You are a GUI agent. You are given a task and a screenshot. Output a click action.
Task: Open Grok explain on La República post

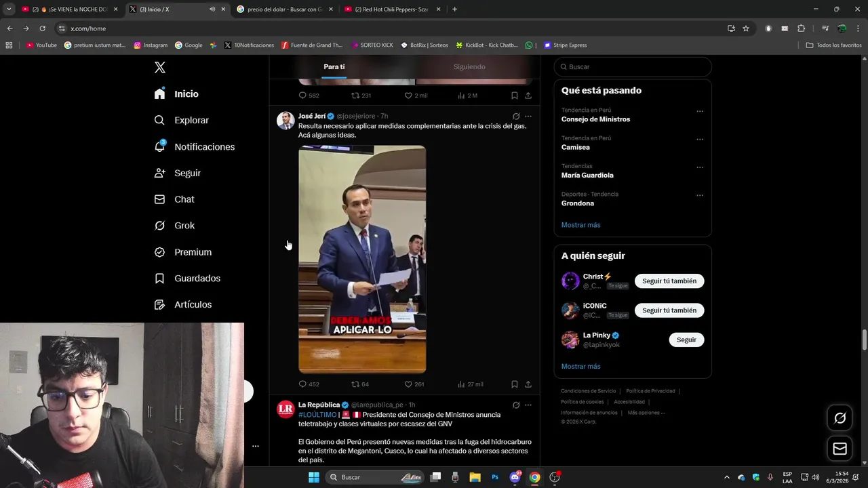[x=516, y=405]
